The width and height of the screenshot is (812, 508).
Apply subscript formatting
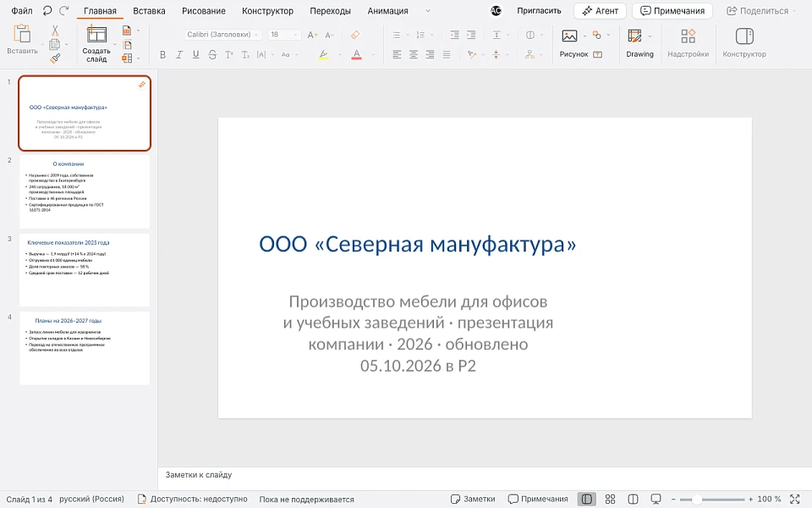click(x=245, y=54)
